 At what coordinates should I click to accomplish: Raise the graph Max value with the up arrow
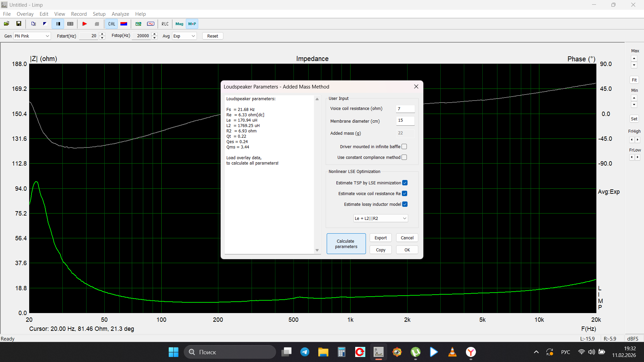pos(634,58)
